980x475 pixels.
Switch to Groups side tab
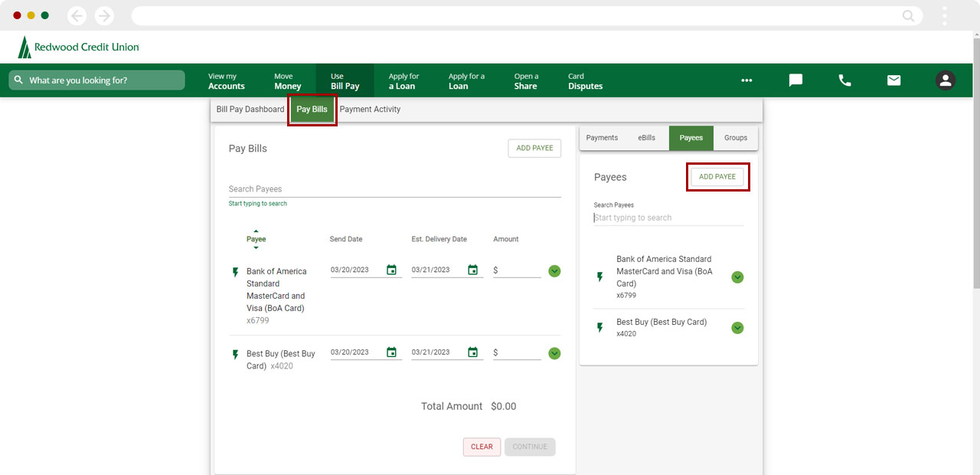(736, 138)
